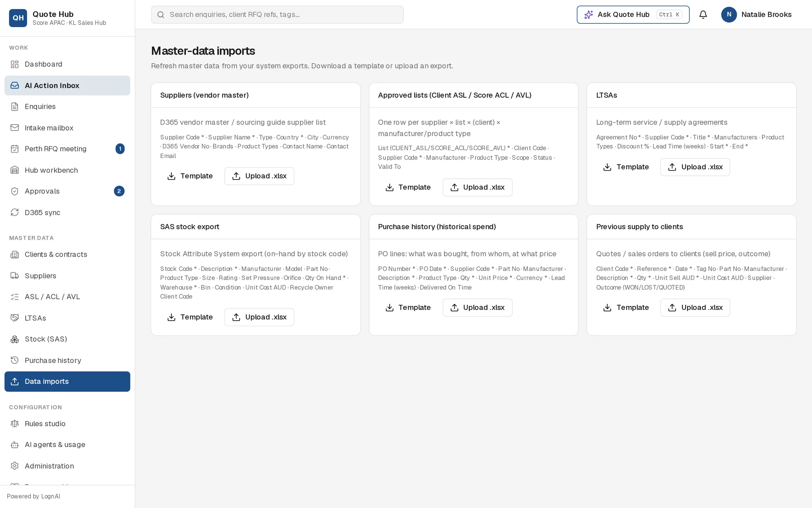Select Hub workbench menu item
Image resolution: width=812 pixels, height=508 pixels.
pyautogui.click(x=67, y=170)
